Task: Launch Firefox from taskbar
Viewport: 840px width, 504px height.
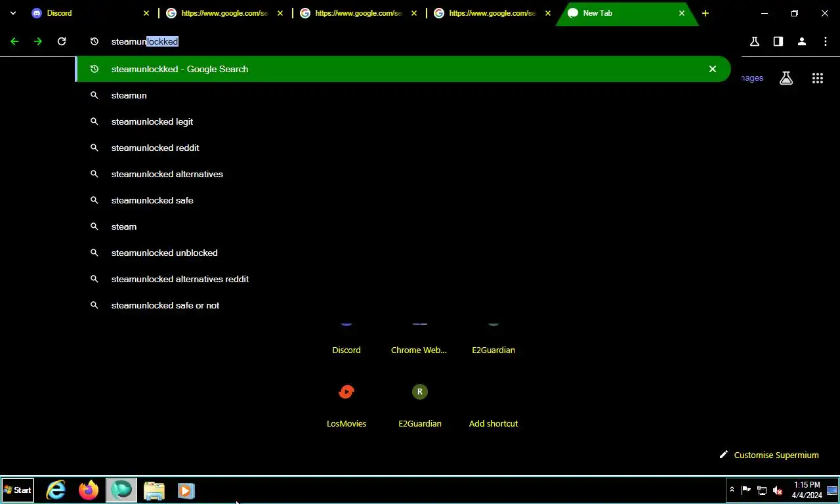Action: [x=89, y=490]
